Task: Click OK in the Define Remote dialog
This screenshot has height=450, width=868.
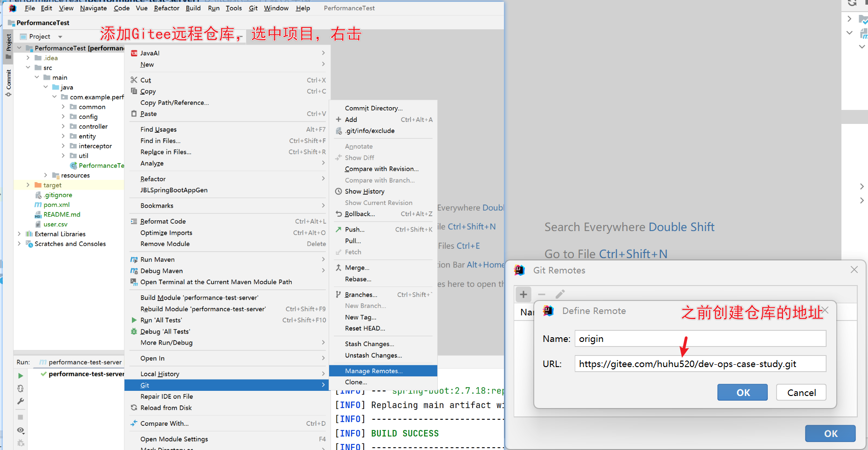Action: point(742,392)
